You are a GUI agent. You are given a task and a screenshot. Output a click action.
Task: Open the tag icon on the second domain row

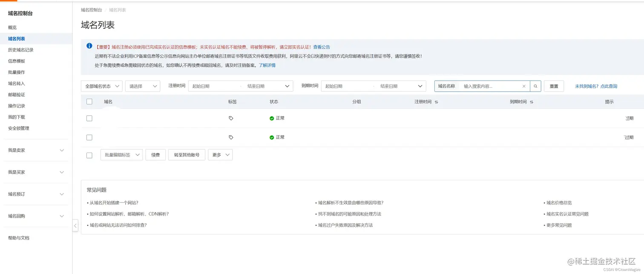(x=231, y=137)
